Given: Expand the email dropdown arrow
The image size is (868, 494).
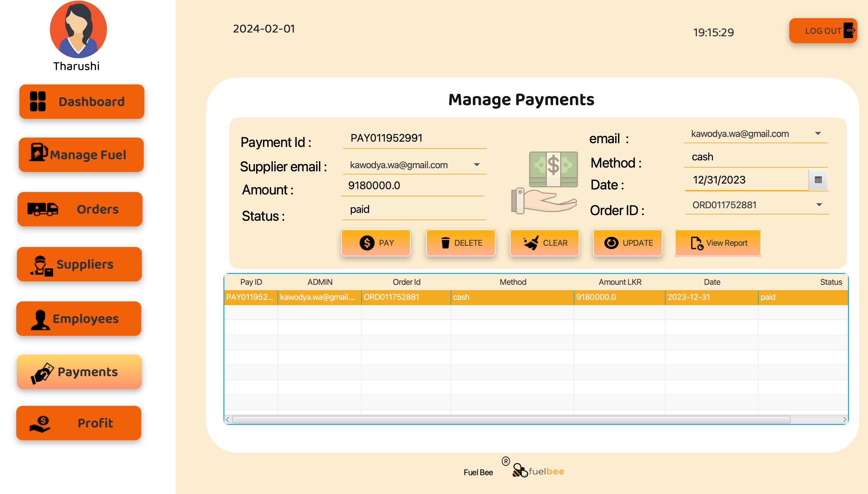Looking at the screenshot, I should coord(818,134).
